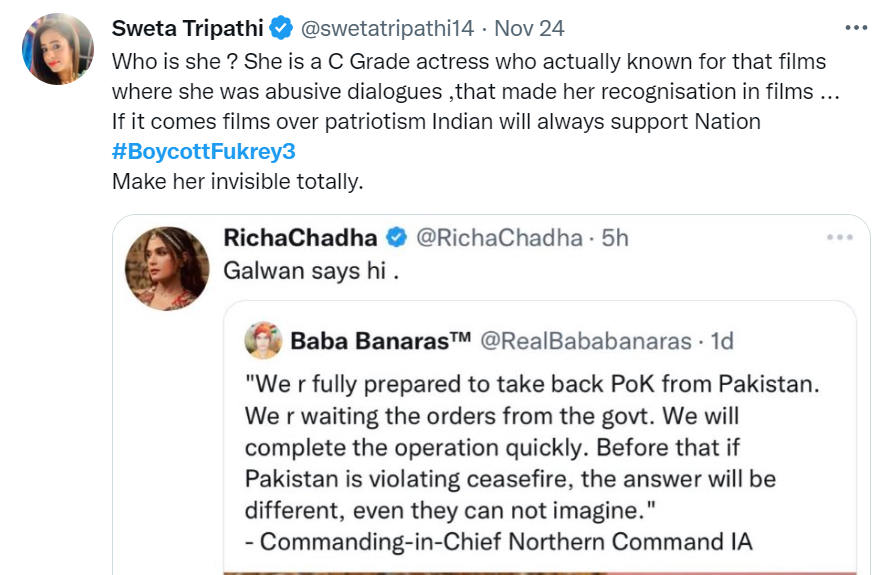Viewport: 875px width, 575px height.
Task: Click RichaChadha's profile avatar
Action: 166,268
